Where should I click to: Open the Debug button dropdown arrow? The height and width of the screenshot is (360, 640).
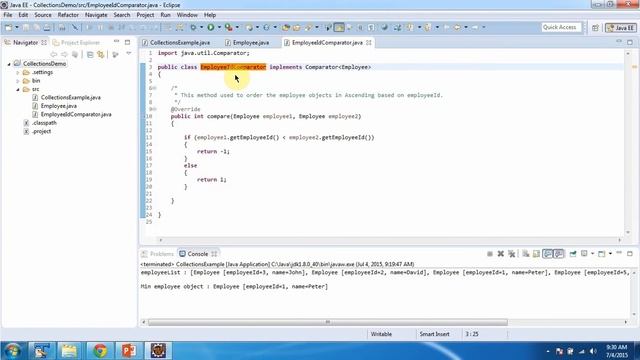(201, 27)
